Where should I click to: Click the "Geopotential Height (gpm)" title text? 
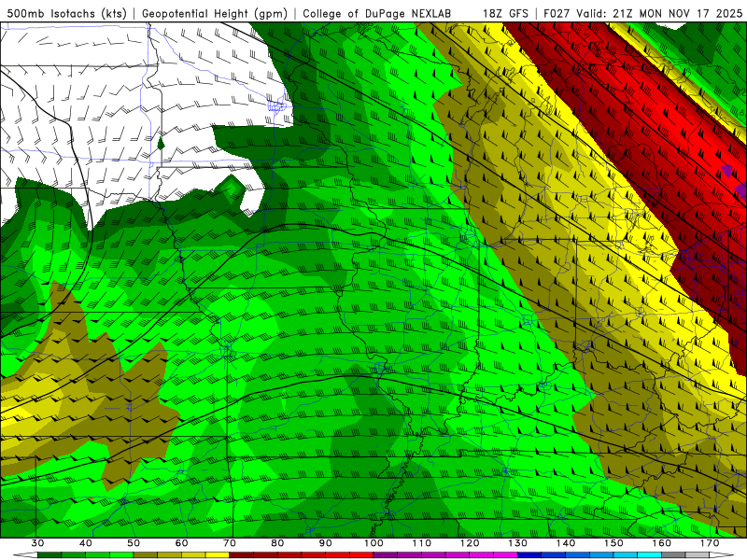(x=215, y=13)
